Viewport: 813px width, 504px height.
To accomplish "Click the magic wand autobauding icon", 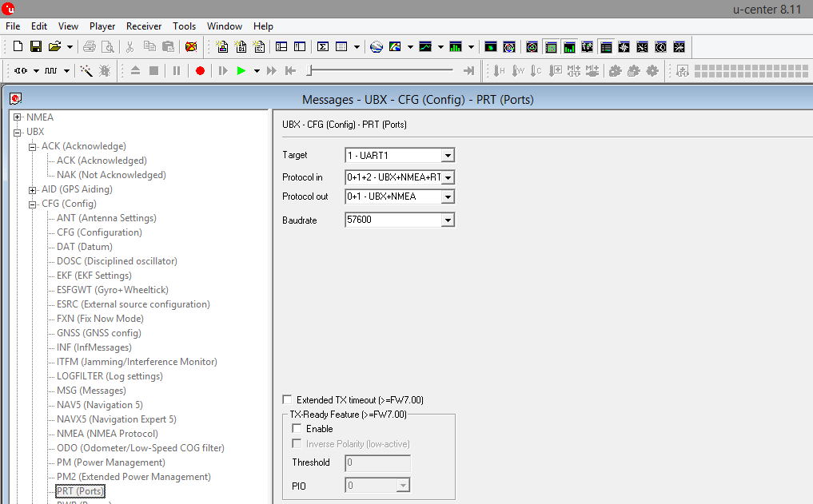I will (x=86, y=71).
